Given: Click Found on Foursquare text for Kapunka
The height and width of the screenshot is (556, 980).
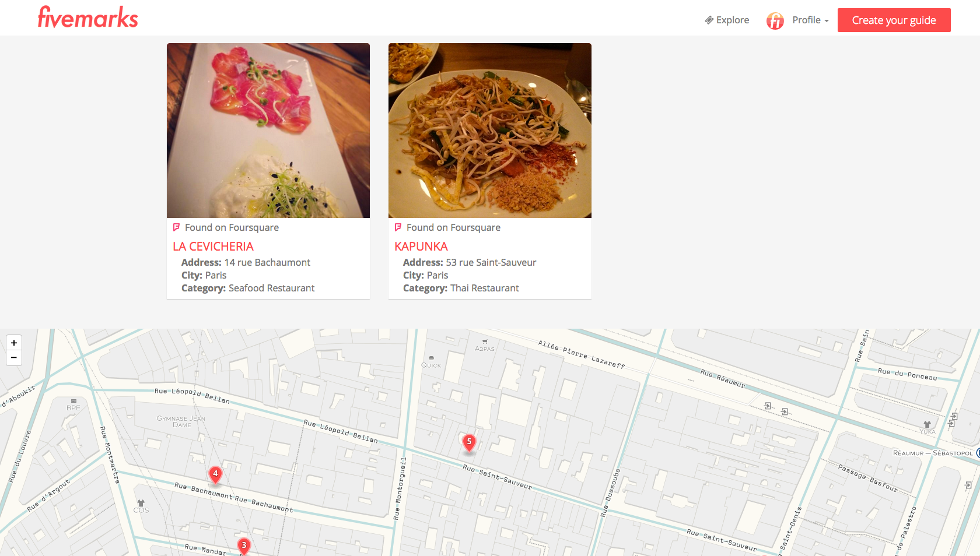Looking at the screenshot, I should coord(453,227).
